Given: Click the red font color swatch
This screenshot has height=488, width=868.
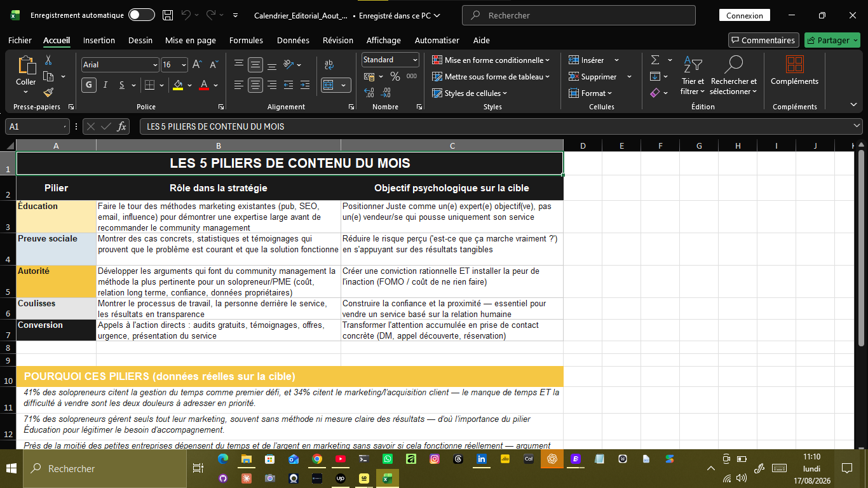Looking at the screenshot, I should 204,85.
